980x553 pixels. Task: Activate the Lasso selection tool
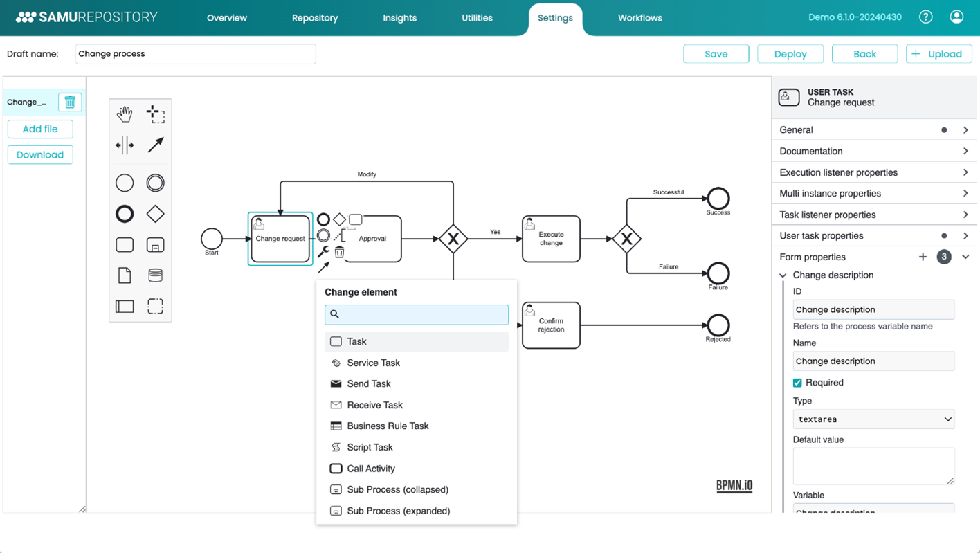[155, 114]
